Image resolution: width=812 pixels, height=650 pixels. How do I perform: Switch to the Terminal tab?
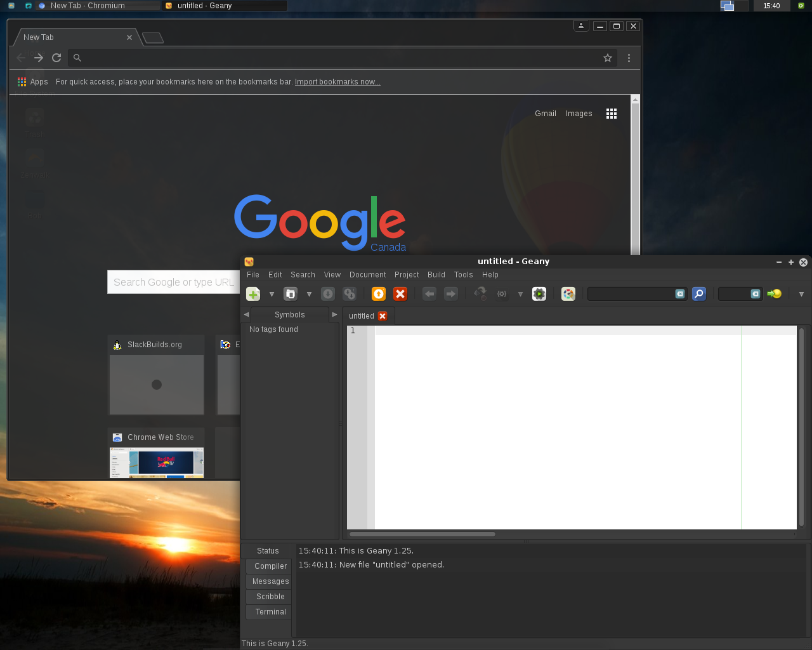[270, 612]
